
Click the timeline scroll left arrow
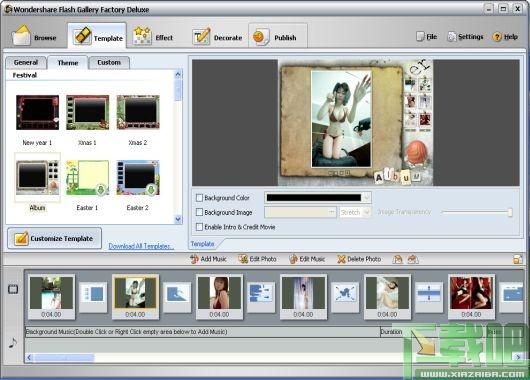(x=29, y=357)
